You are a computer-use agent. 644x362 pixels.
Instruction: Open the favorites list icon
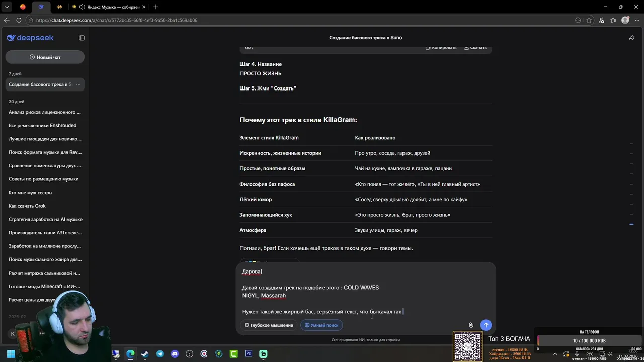(613, 20)
